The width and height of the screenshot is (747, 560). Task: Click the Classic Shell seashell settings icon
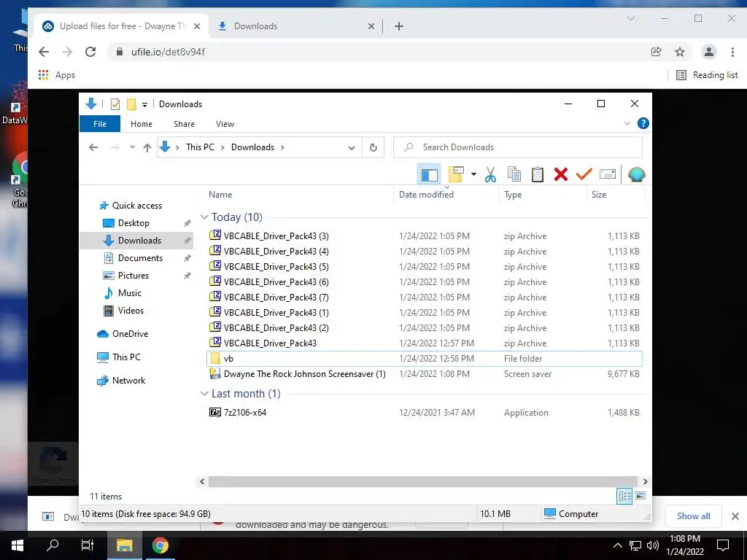click(x=636, y=175)
